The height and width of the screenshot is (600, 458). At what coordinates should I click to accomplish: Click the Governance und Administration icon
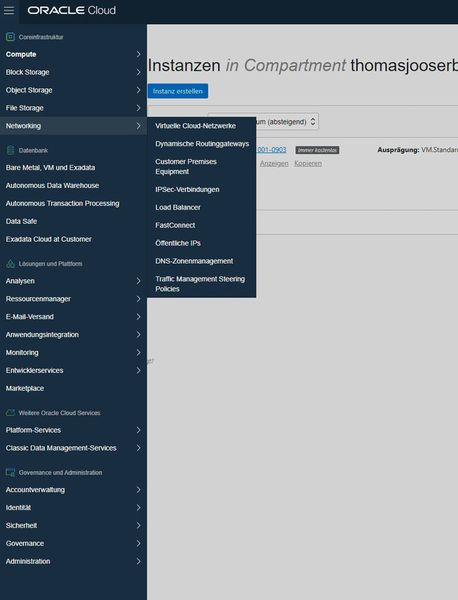coord(10,473)
